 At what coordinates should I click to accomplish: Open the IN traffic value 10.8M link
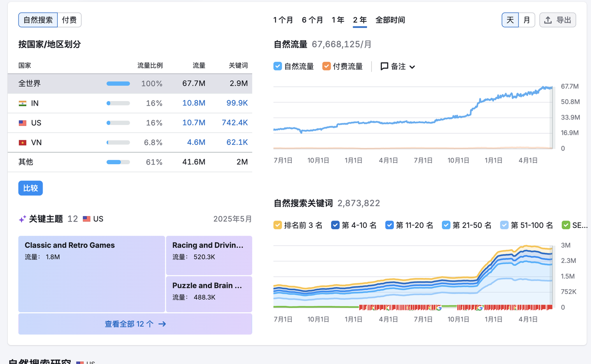pos(193,103)
